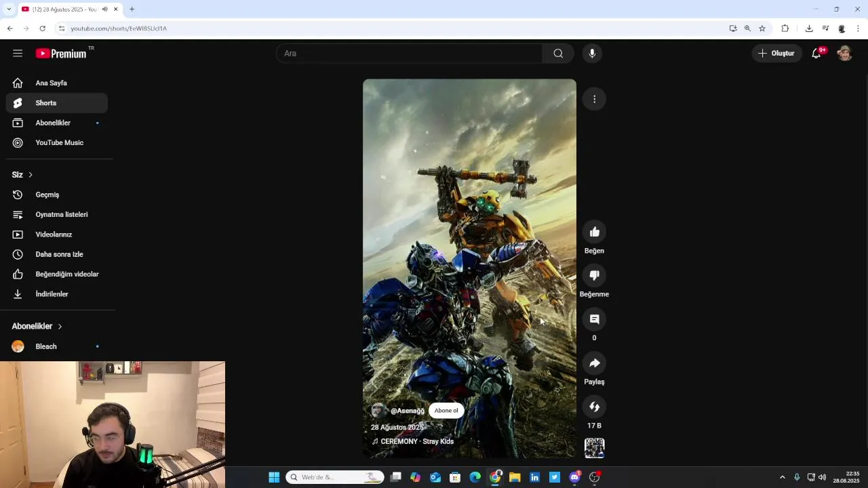Open Chrome three-dot menu
The height and width of the screenshot is (488, 868).
pos(859,28)
